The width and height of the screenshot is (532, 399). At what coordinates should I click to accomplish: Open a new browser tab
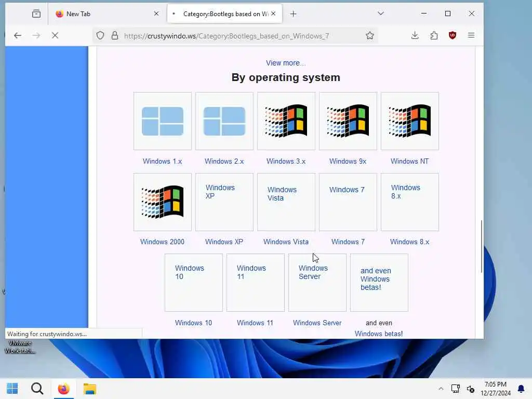click(294, 14)
